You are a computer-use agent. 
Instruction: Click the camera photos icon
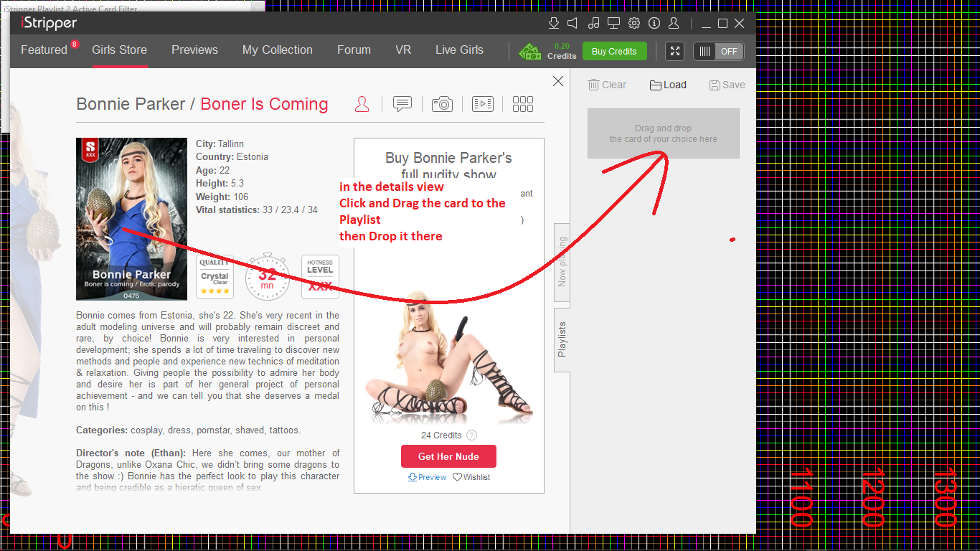pyautogui.click(x=442, y=105)
